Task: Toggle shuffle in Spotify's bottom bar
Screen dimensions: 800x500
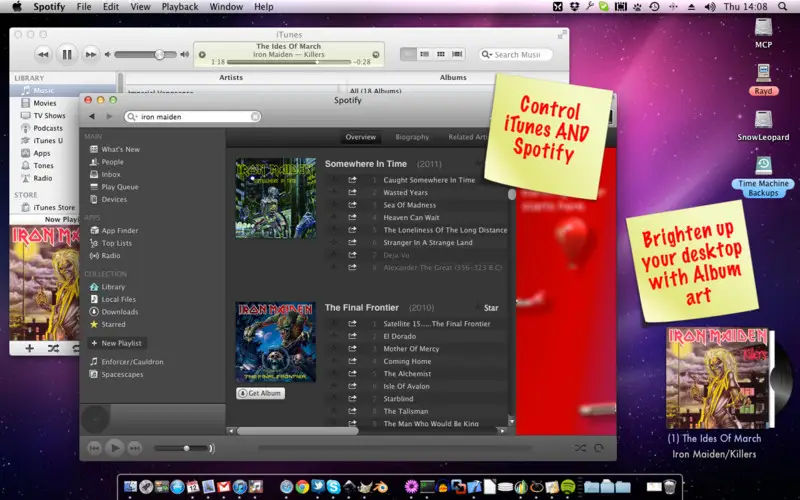Action: [x=580, y=448]
